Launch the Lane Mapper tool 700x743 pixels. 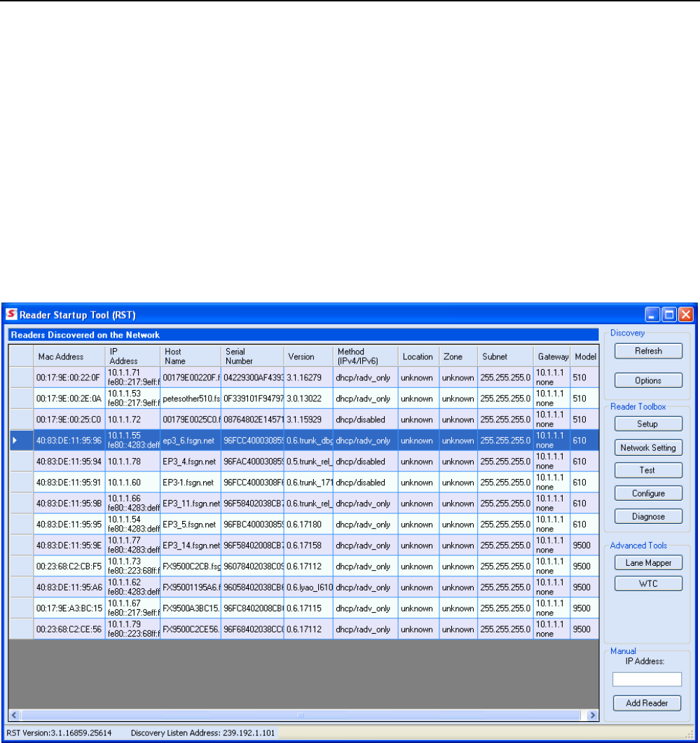pos(648,563)
